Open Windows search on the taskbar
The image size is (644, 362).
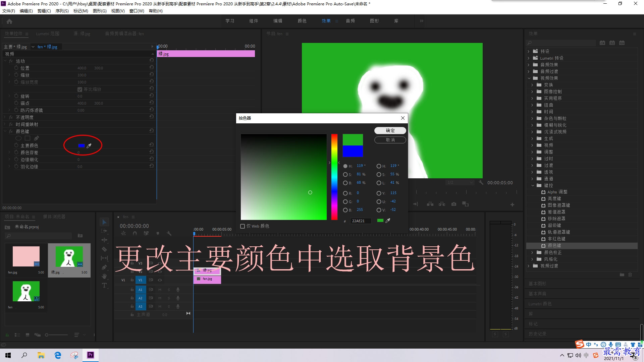click(x=24, y=355)
